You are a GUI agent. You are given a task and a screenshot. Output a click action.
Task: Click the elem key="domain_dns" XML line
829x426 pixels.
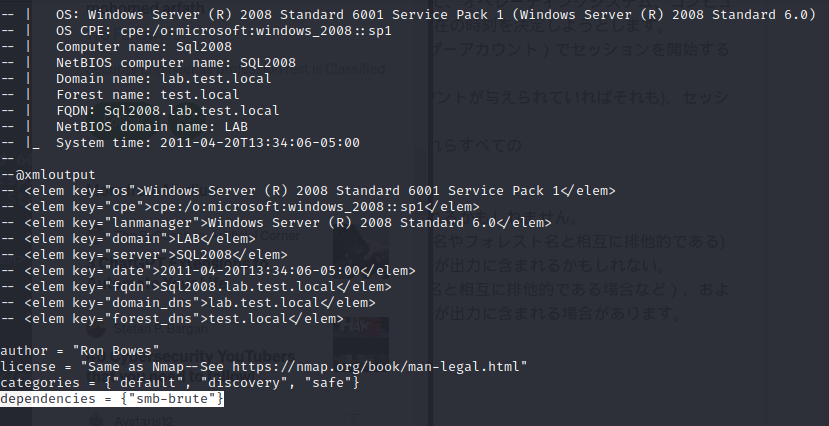[x=188, y=302]
